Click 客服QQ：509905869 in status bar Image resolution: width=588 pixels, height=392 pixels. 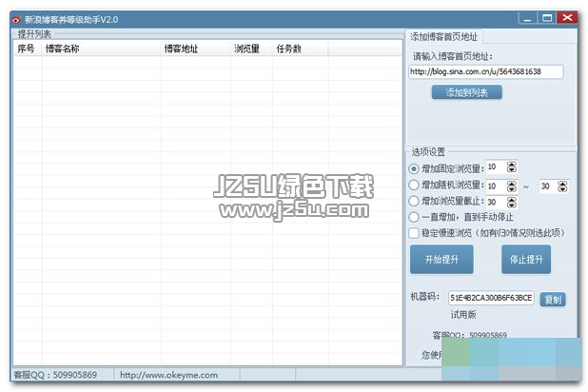(x=55, y=375)
